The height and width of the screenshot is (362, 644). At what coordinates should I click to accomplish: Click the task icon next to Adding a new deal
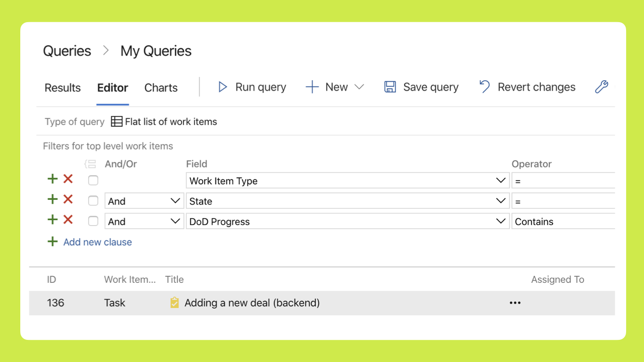coord(174,303)
